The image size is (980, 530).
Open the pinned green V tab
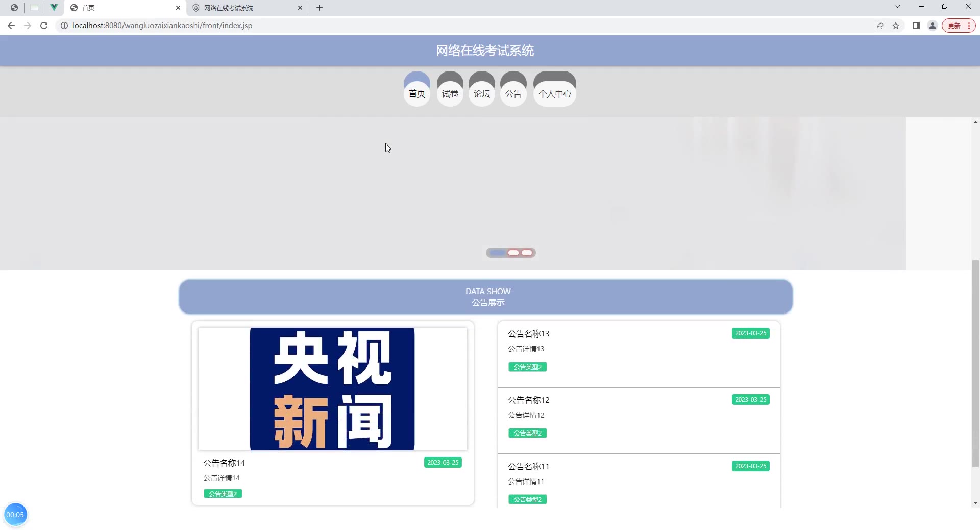(54, 8)
